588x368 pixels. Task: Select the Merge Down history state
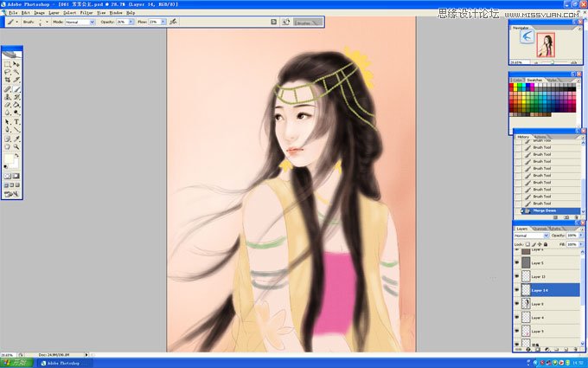551,210
